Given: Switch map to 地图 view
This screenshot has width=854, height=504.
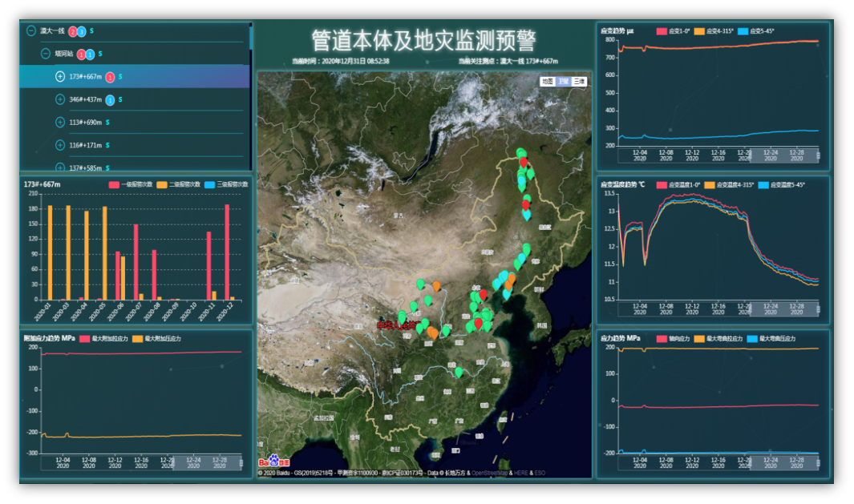Looking at the screenshot, I should [x=547, y=82].
